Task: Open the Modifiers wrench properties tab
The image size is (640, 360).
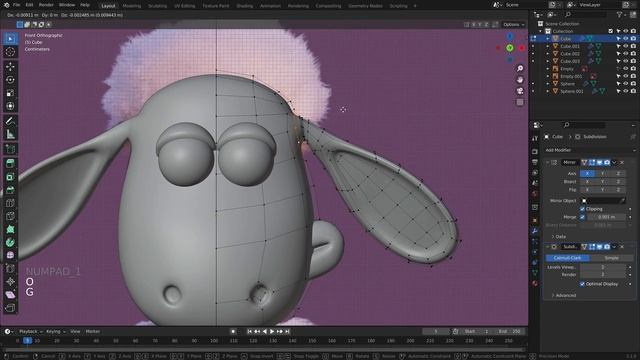Action: pyautogui.click(x=535, y=231)
